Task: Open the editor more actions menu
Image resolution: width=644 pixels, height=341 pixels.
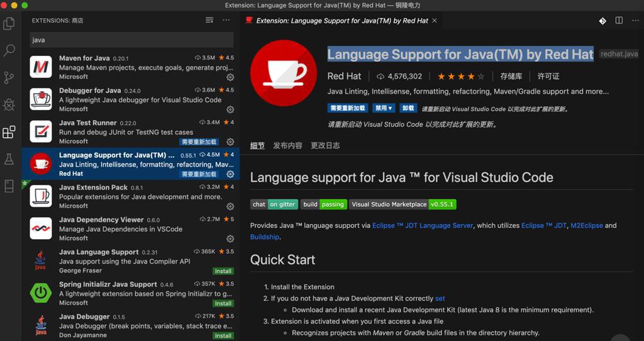Action: coord(635,21)
